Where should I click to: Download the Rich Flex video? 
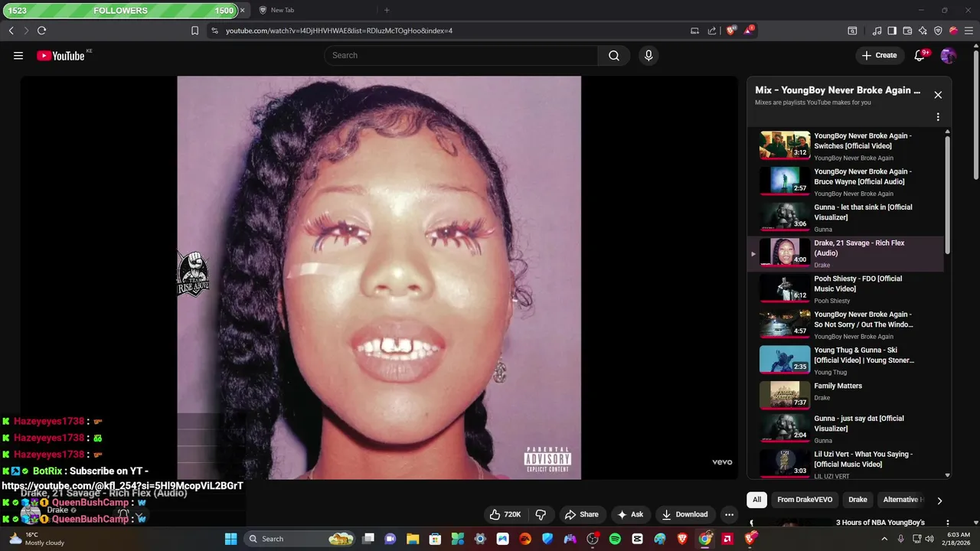(x=684, y=514)
